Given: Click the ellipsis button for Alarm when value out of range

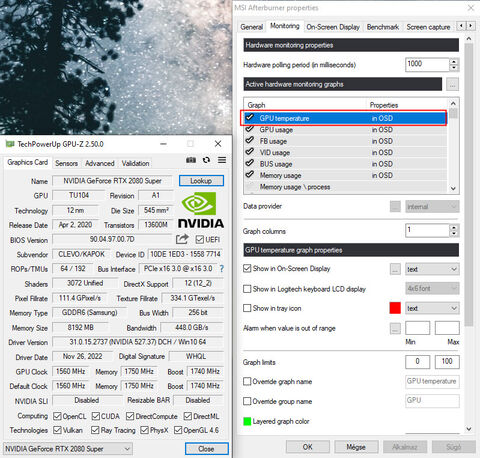Looking at the screenshot, I should [x=395, y=328].
